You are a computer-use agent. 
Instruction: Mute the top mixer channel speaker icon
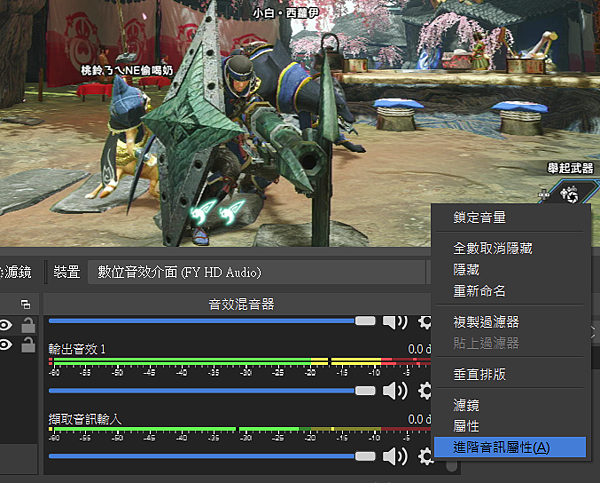[x=395, y=322]
